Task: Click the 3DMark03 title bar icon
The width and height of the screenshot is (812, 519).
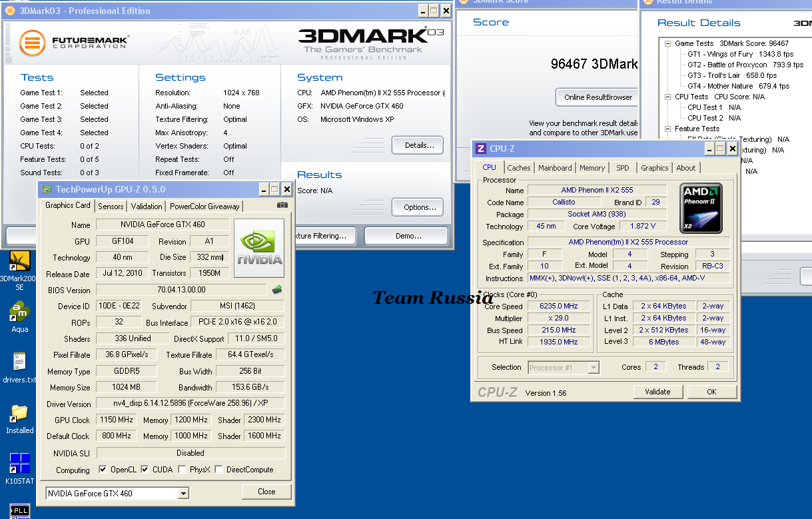Action: pyautogui.click(x=11, y=11)
